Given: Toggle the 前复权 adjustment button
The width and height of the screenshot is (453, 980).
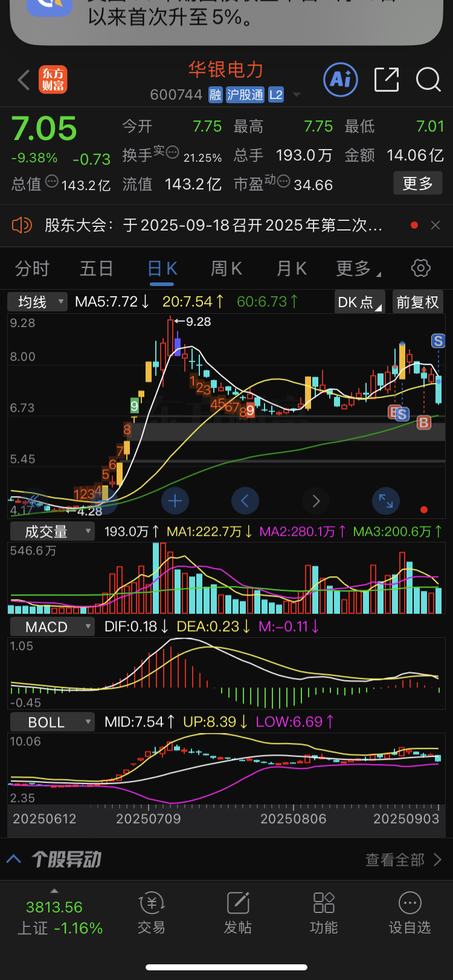Looking at the screenshot, I should 417,302.
